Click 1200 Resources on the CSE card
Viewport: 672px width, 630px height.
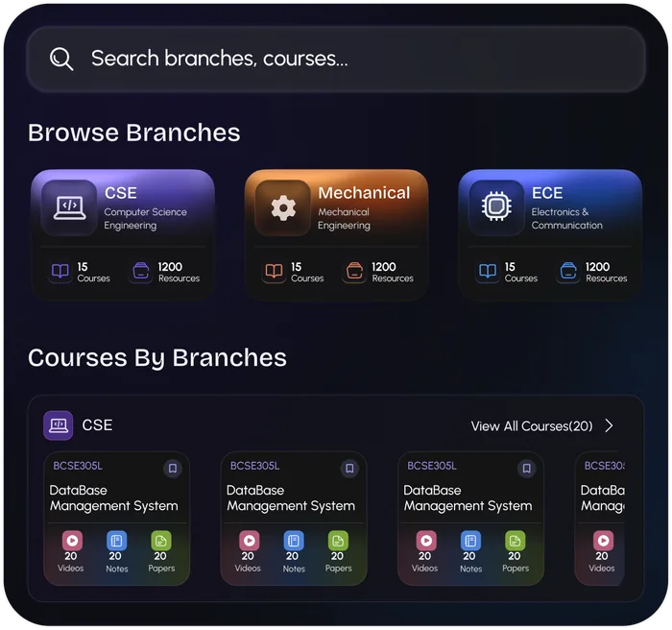point(179,272)
